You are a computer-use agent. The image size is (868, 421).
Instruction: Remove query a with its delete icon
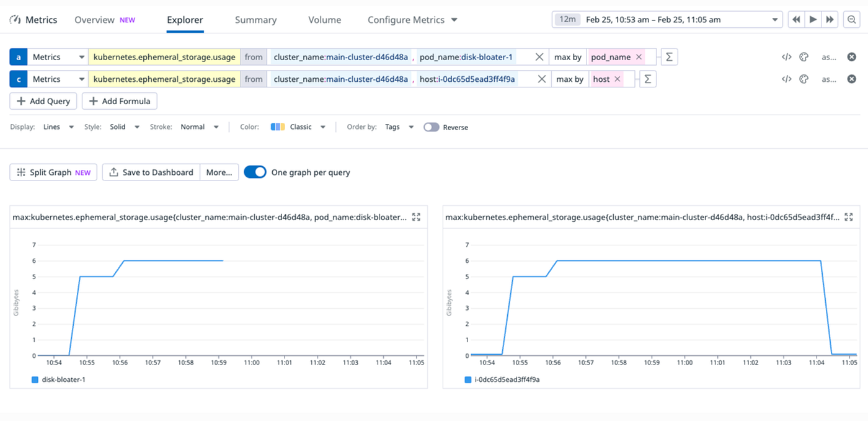tap(851, 57)
